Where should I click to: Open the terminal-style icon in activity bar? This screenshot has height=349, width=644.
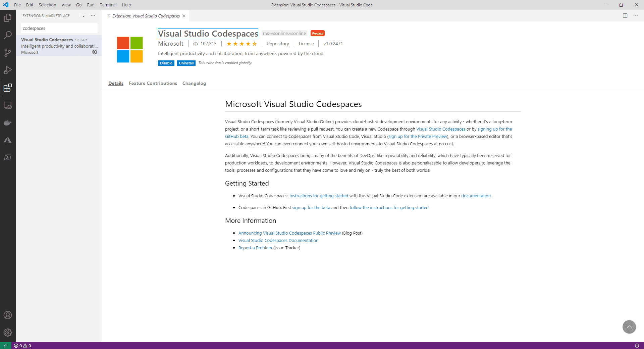[8, 157]
